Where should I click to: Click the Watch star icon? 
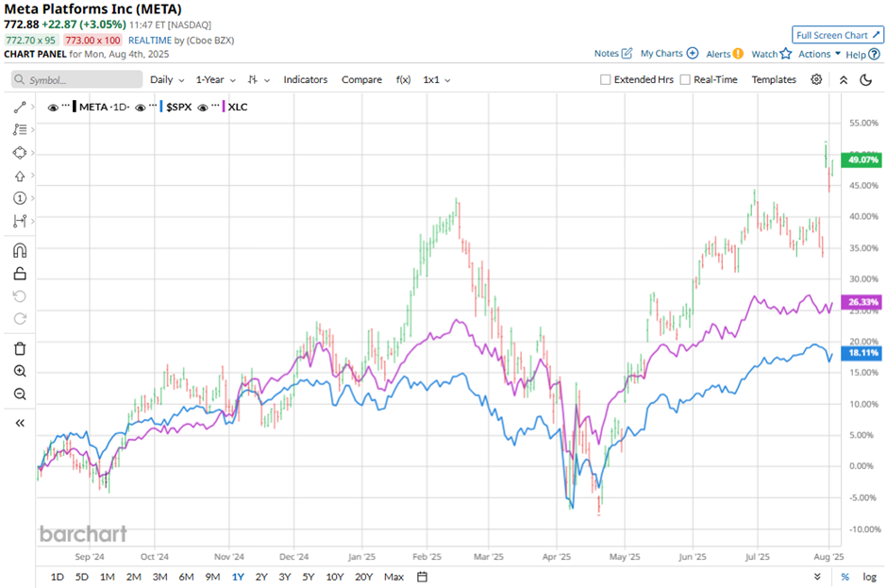(786, 54)
